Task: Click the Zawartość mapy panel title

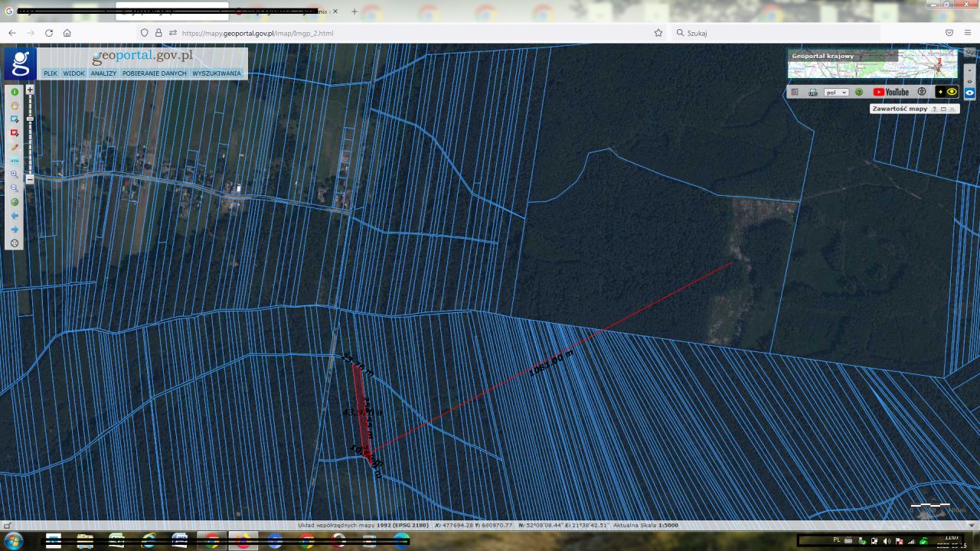Action: pyautogui.click(x=900, y=109)
